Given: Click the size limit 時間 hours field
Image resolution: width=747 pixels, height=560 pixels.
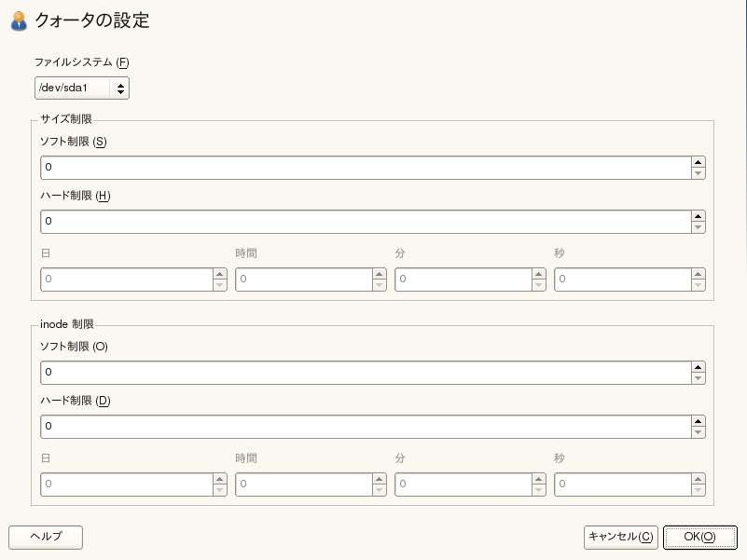Looking at the screenshot, I should [303, 280].
